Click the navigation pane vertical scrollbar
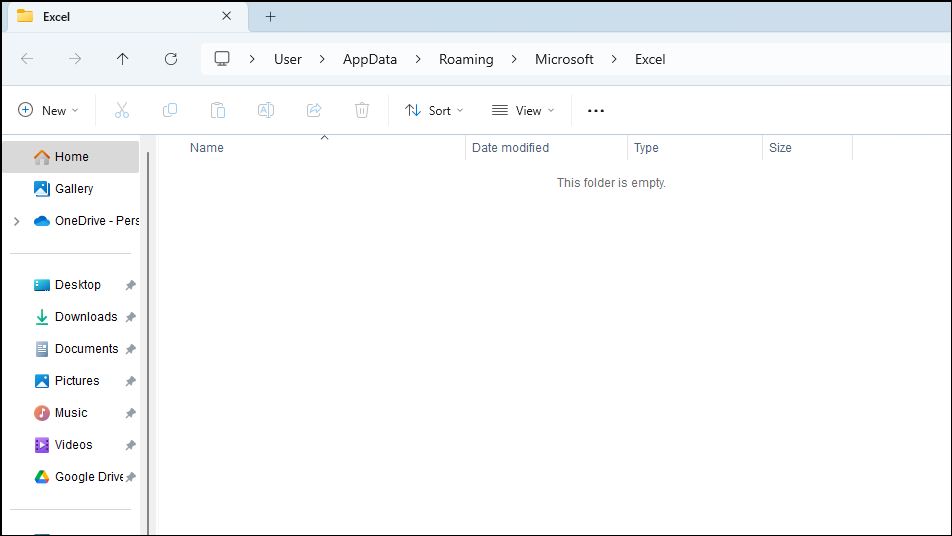This screenshot has height=536, width=952. (x=148, y=343)
